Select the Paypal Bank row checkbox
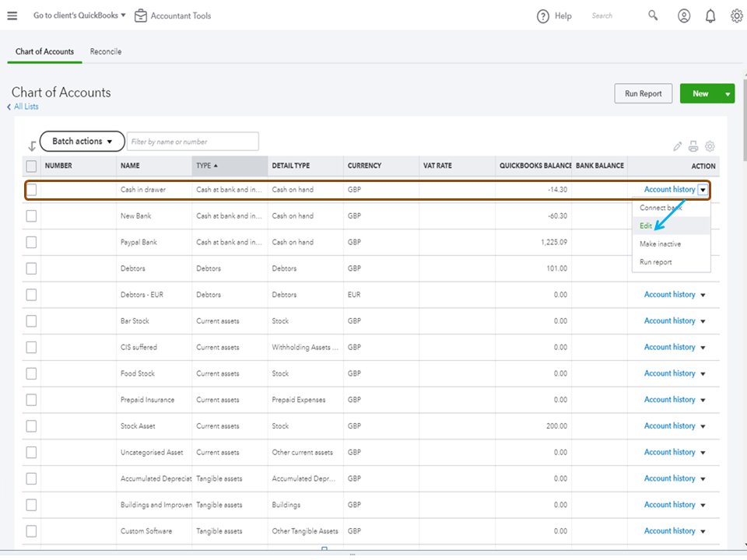This screenshot has height=560, width=747. coord(31,243)
